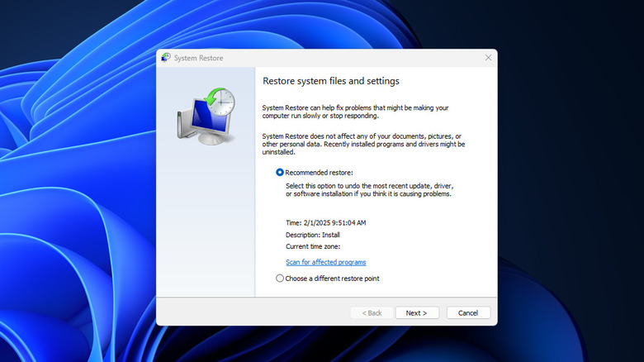Click the System Restore title bar icon
Viewport: 644px width, 362px height.
click(x=166, y=58)
